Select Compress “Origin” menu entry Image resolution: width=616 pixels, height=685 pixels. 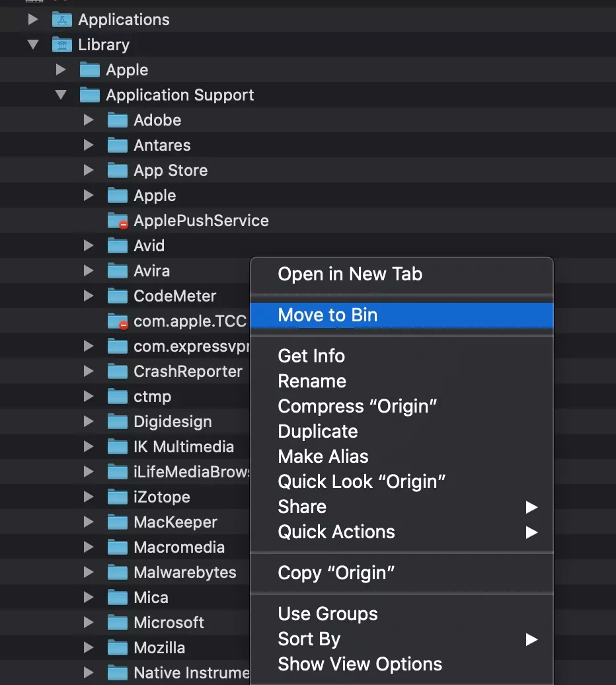(357, 407)
